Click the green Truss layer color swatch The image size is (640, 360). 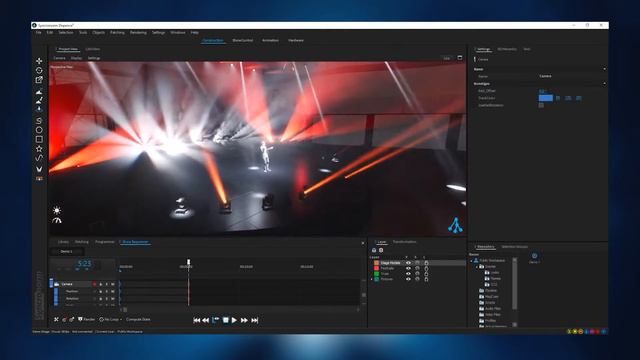point(376,274)
